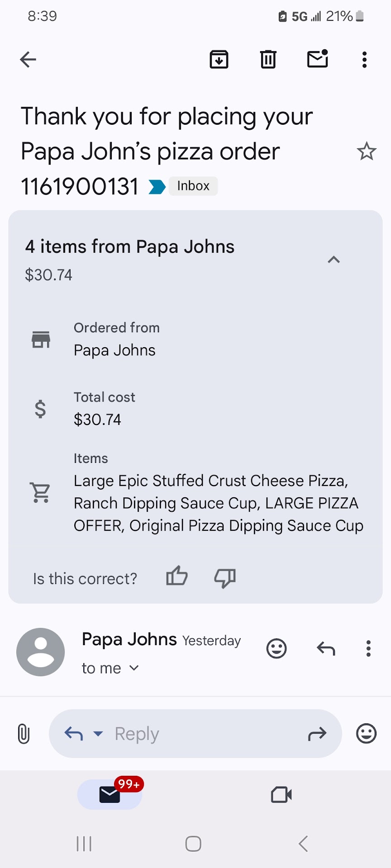
Task: Open message options next to sender
Action: click(368, 649)
